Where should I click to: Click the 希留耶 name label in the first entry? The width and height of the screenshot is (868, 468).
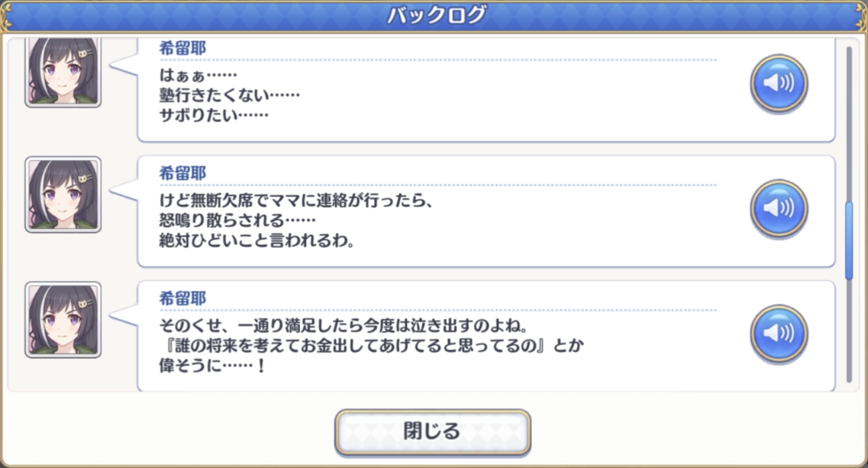(182, 48)
